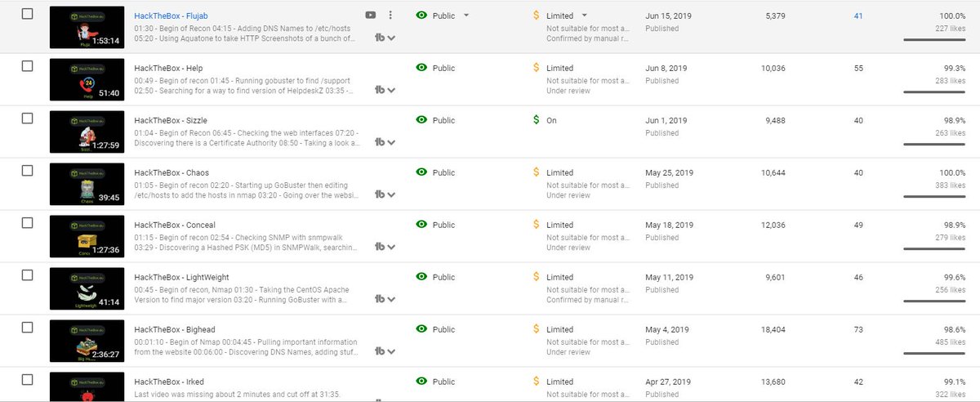980x402 pixels.
Task: Open the Public visibility dropdown arrow for Flujab
Action: (x=465, y=16)
